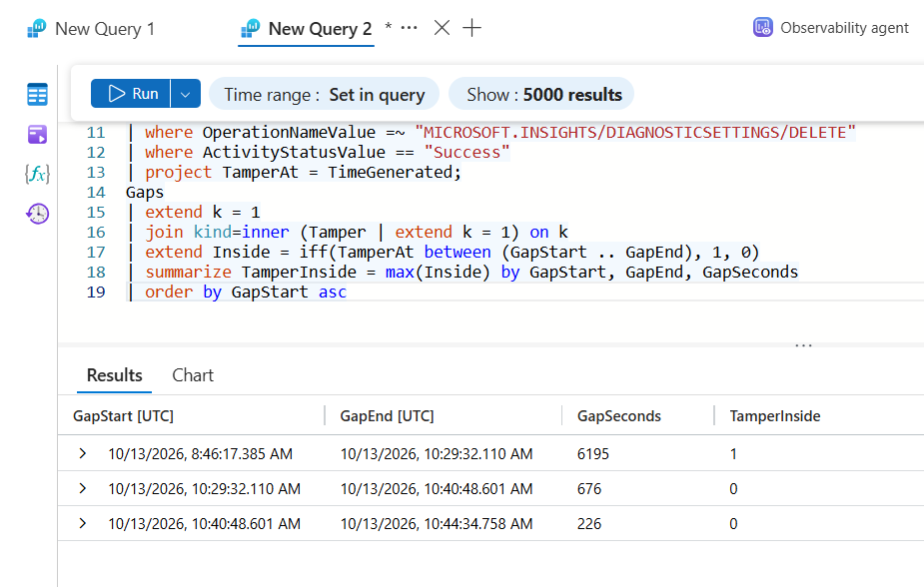This screenshot has height=587, width=924.
Task: Click the Observability agent icon
Action: point(762,28)
